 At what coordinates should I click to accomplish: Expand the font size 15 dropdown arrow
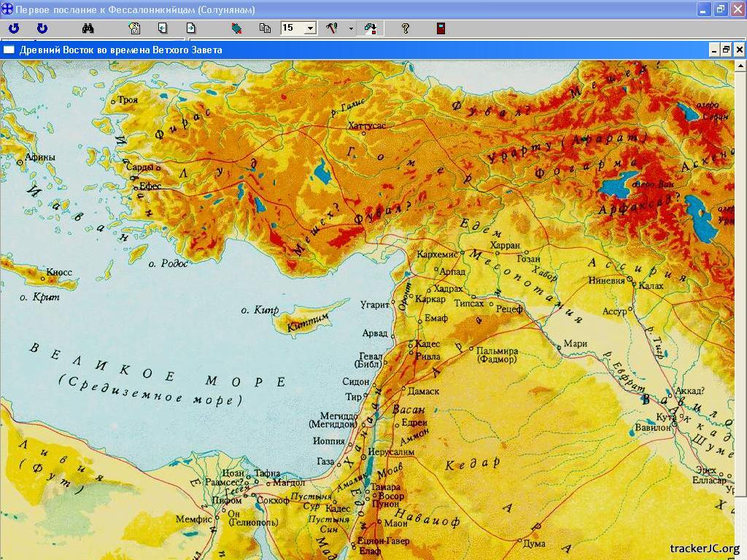(x=310, y=28)
